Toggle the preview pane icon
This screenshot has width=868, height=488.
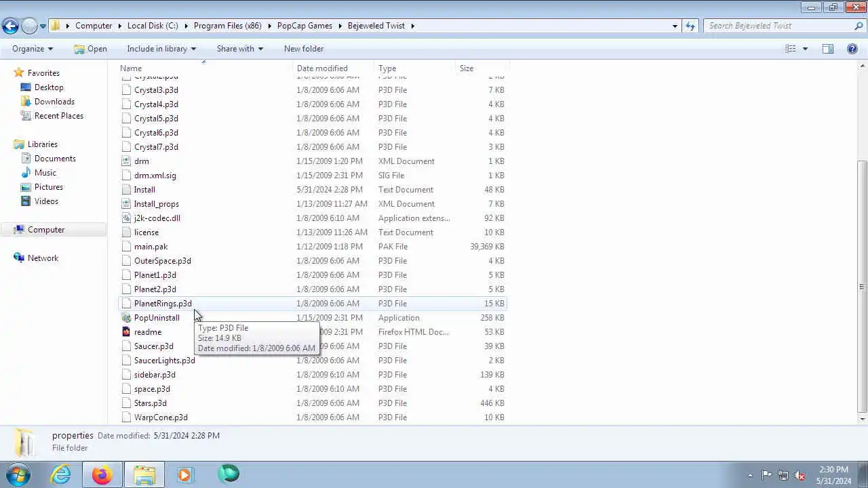(828, 49)
